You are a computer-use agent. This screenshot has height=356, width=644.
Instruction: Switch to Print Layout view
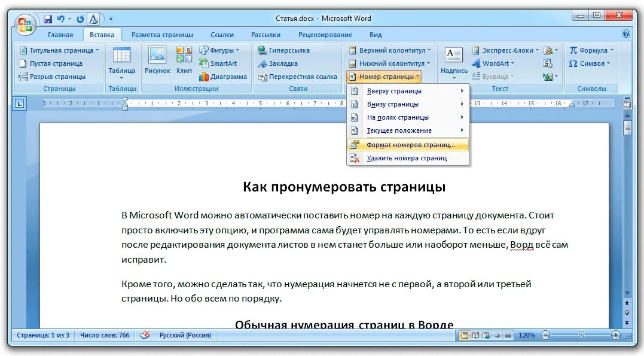pyautogui.click(x=465, y=335)
